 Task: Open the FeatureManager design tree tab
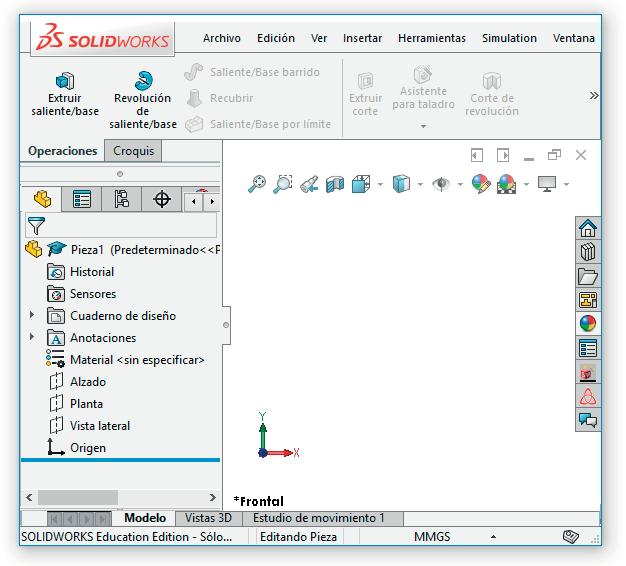42,199
